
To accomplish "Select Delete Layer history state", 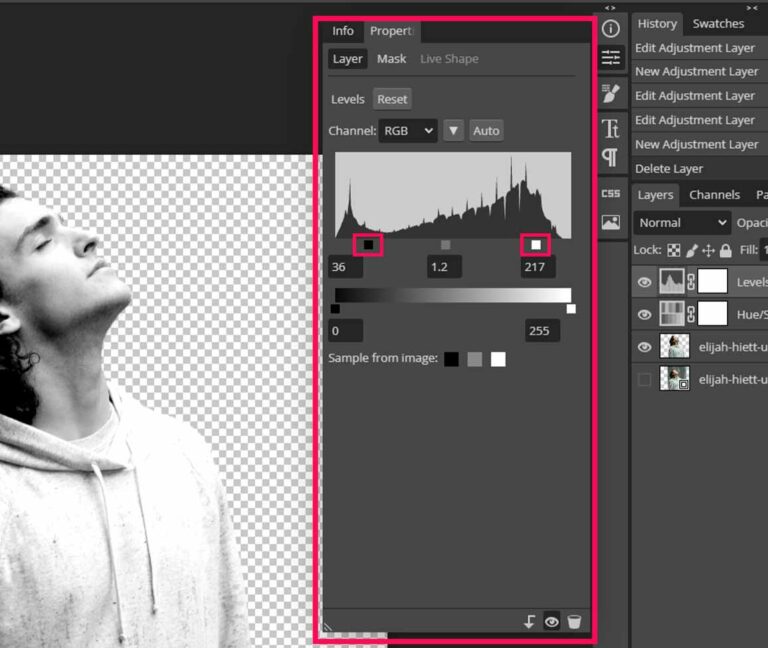I will point(699,169).
